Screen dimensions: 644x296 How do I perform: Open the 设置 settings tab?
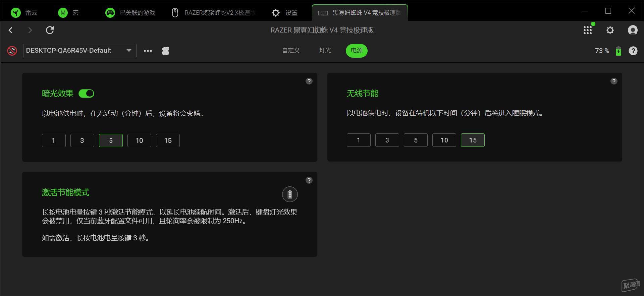point(284,13)
